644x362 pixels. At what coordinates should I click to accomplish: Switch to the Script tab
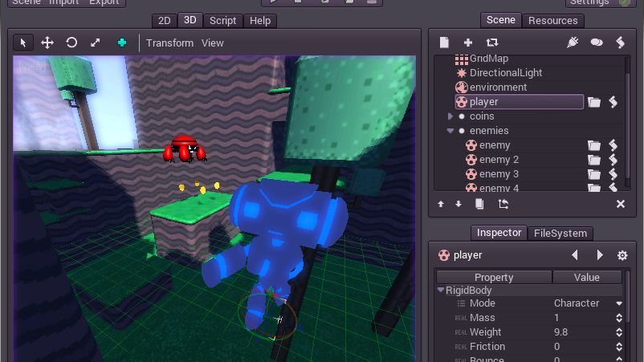[222, 21]
